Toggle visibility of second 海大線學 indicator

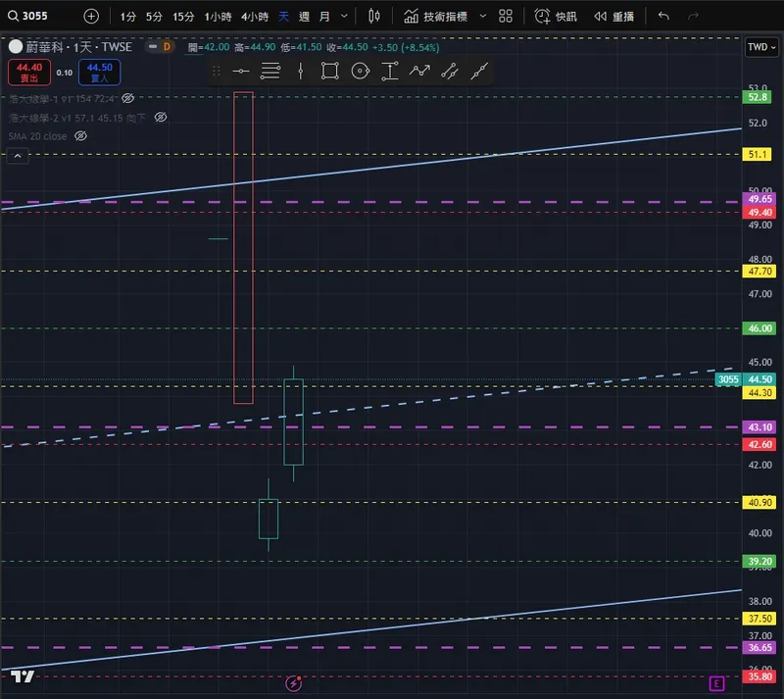(161, 117)
